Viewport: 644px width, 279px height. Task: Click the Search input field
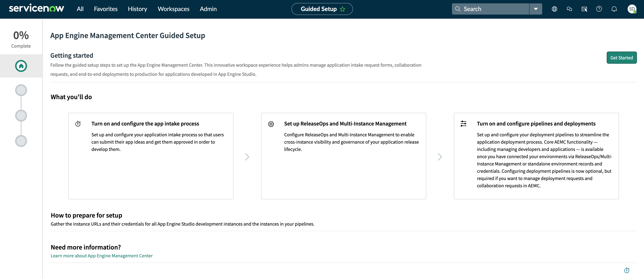click(491, 9)
